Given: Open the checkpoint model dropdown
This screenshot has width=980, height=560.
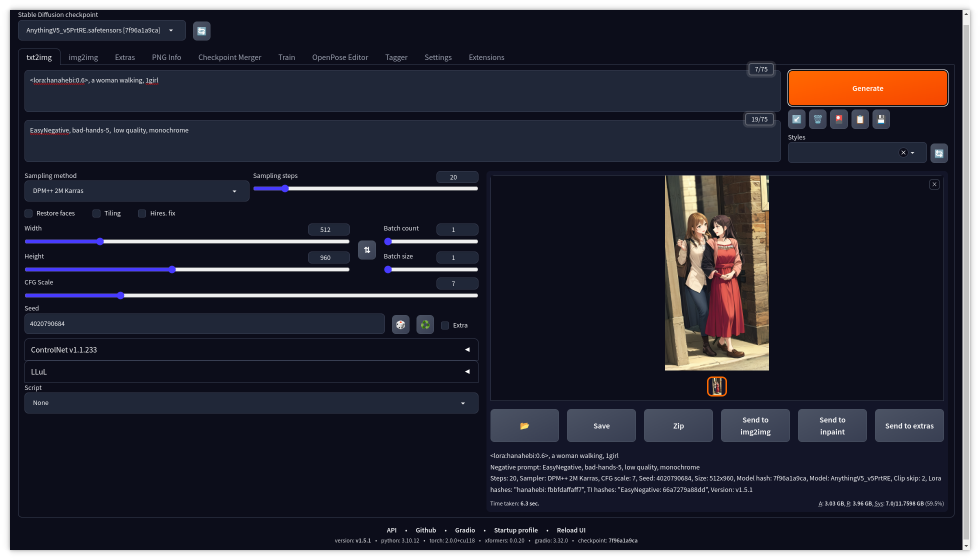Looking at the screenshot, I should [102, 30].
